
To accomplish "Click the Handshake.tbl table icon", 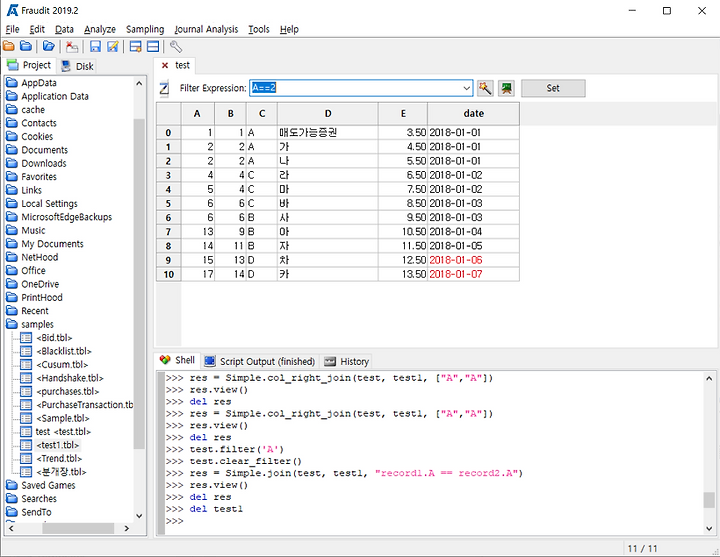I will click(26, 378).
